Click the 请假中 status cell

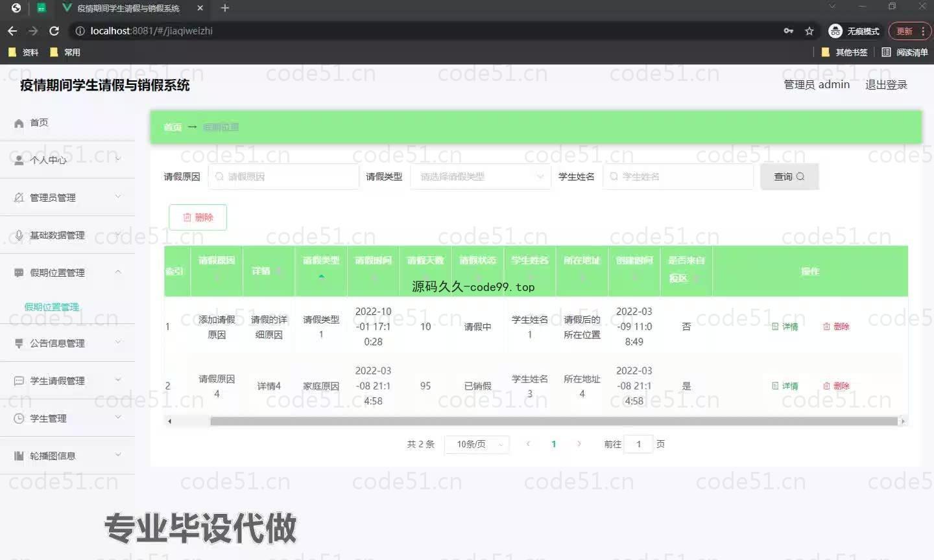click(x=477, y=327)
